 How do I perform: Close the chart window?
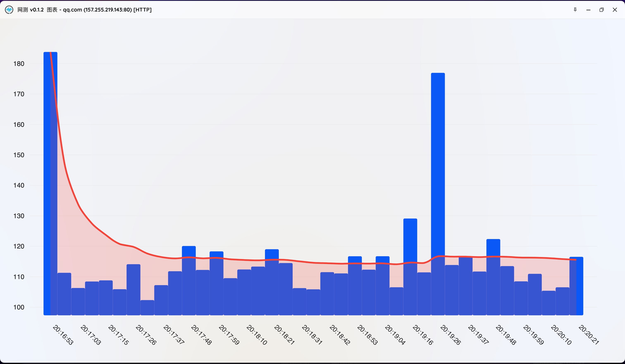click(615, 10)
